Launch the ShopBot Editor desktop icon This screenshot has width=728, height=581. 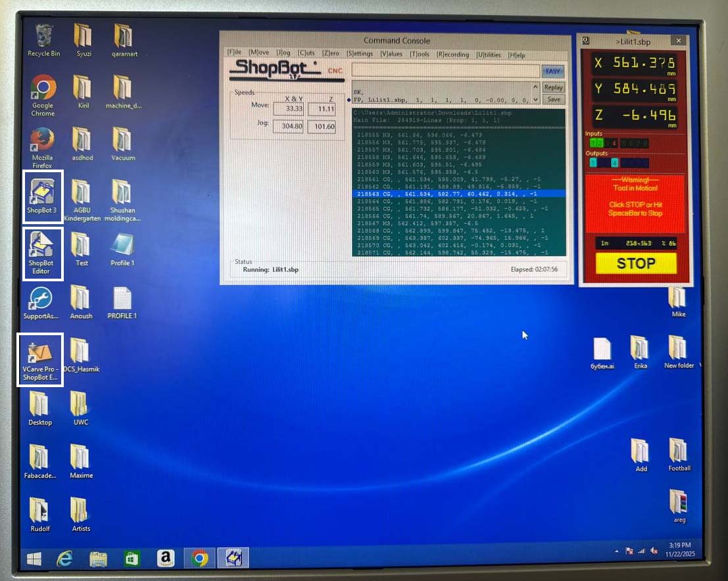42,252
